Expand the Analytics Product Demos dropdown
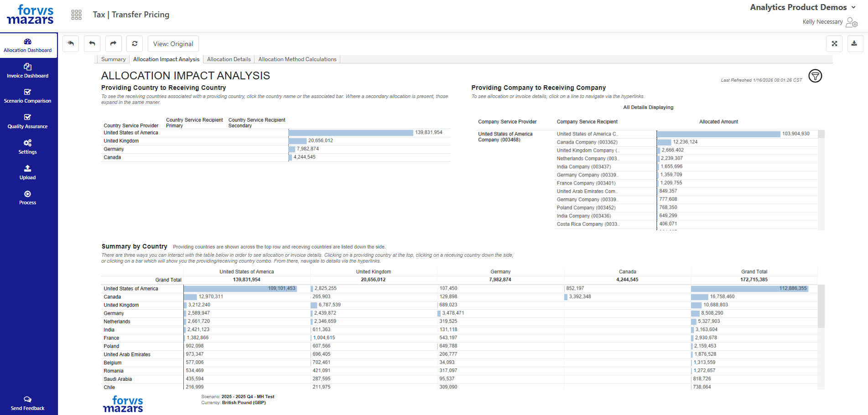The image size is (868, 415). point(803,7)
